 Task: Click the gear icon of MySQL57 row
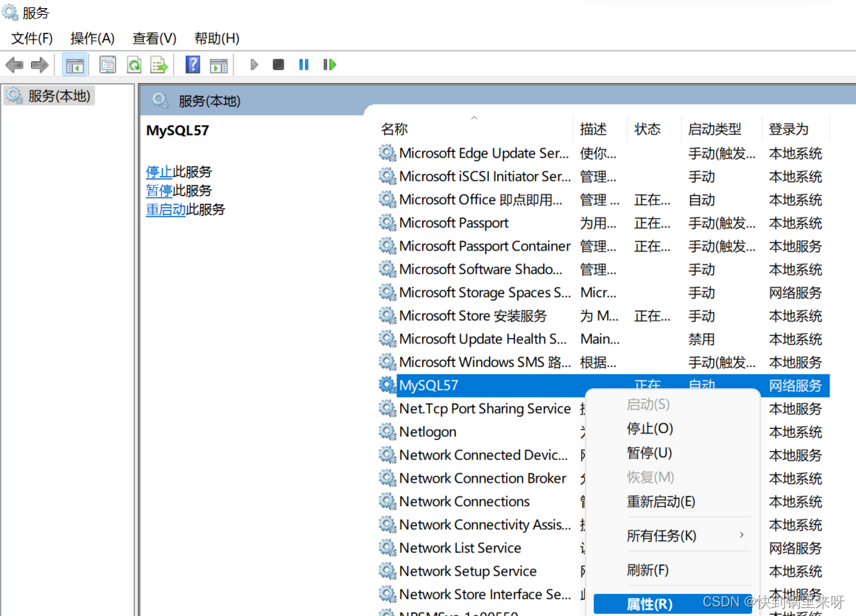[387, 385]
